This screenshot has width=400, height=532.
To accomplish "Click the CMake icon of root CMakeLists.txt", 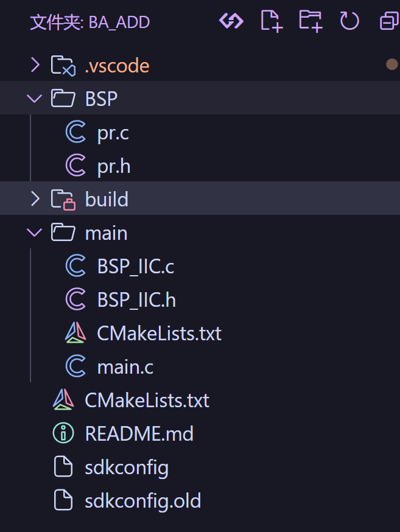I will point(63,400).
